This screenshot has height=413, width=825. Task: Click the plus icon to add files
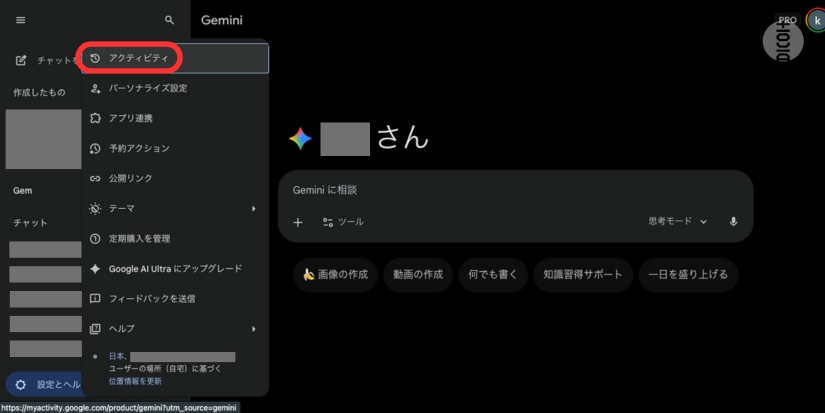(x=297, y=222)
